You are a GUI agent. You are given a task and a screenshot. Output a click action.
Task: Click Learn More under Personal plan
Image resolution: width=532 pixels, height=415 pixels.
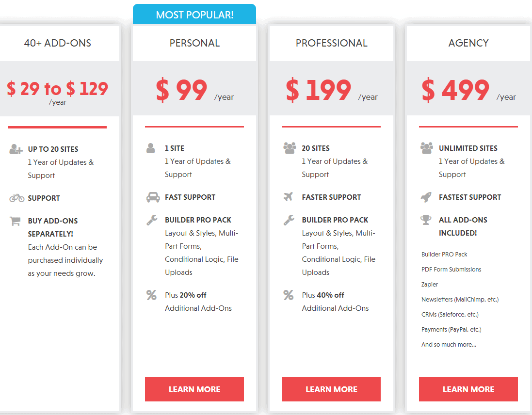[194, 389]
